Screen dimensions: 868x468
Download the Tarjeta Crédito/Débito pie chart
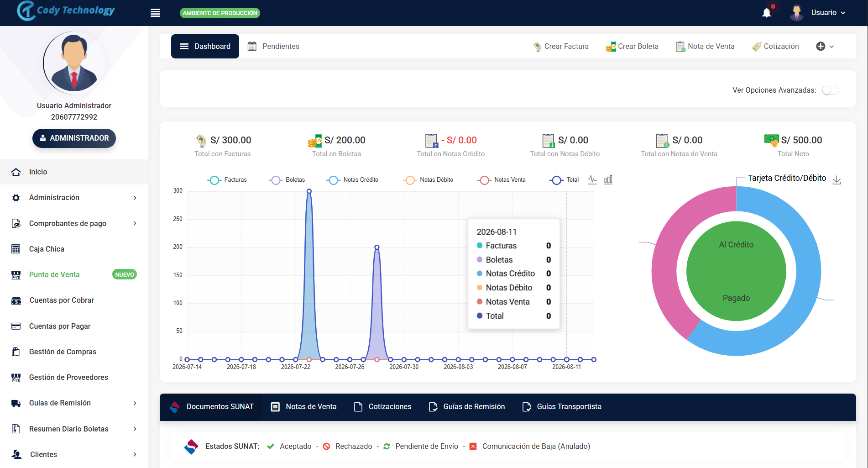837,180
